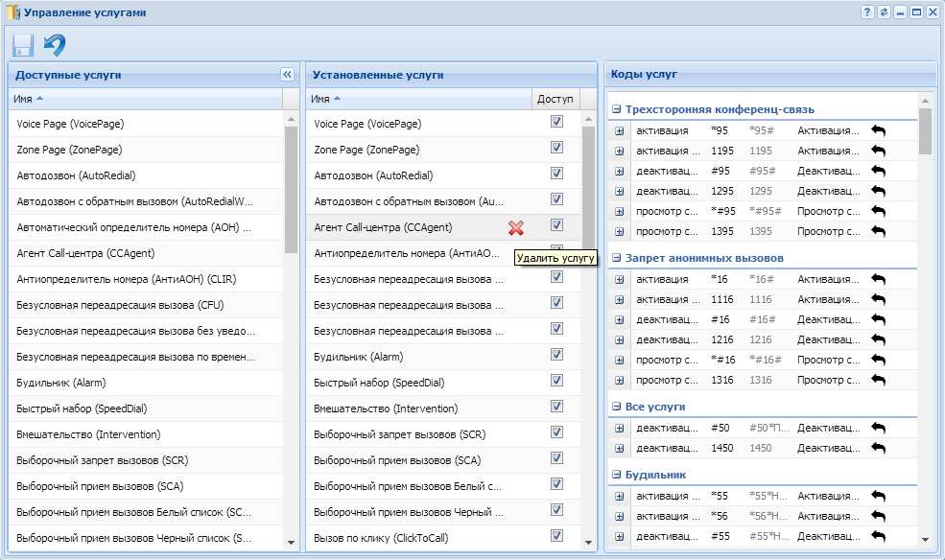Viewport: 945px width, 560px height.
Task: Reset the #50 deactivation code with arrow
Action: point(878,428)
